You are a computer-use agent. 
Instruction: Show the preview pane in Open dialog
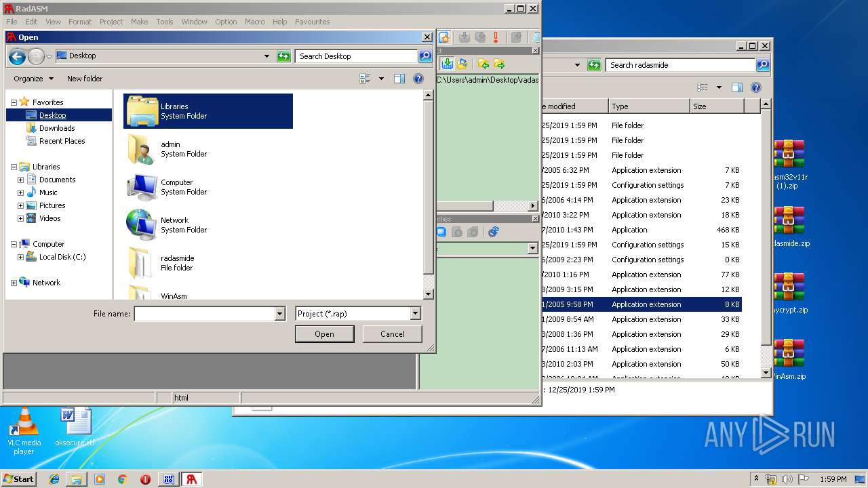399,79
